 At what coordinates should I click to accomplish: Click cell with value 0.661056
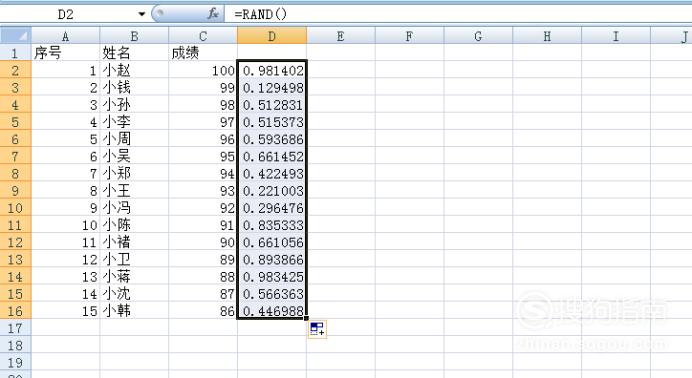click(272, 242)
